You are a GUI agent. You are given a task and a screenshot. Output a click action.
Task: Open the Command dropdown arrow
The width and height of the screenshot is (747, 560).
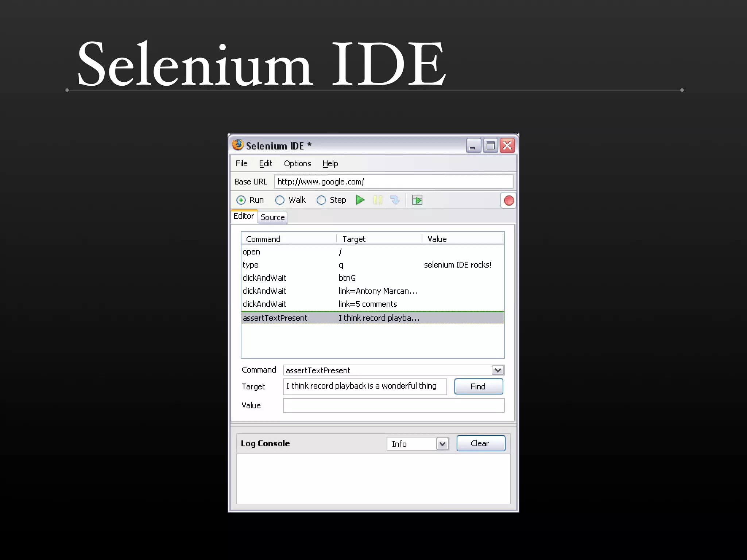click(498, 370)
